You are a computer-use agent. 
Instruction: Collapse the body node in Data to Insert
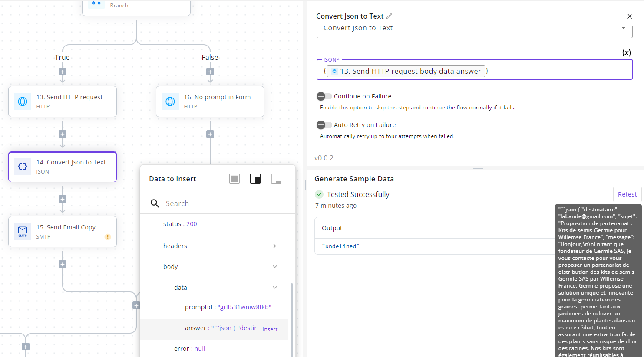274,267
